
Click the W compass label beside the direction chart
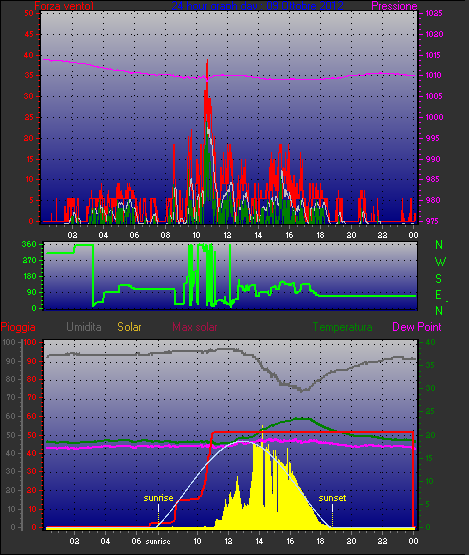click(440, 262)
